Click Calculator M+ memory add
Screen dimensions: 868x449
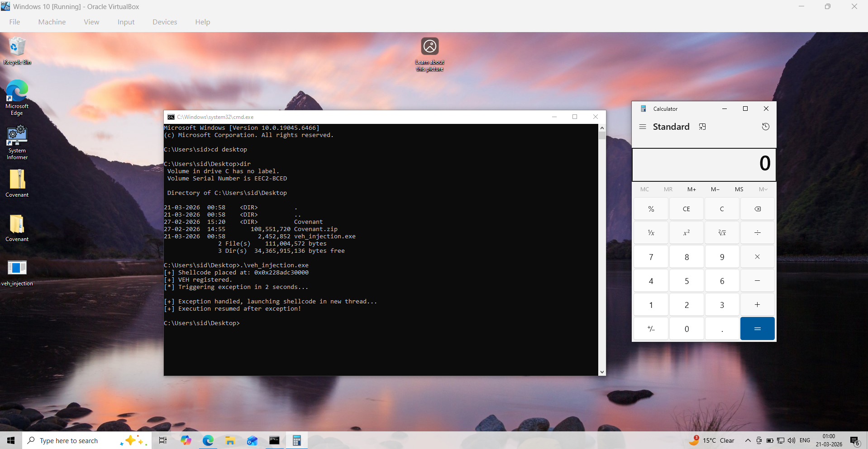pos(692,189)
